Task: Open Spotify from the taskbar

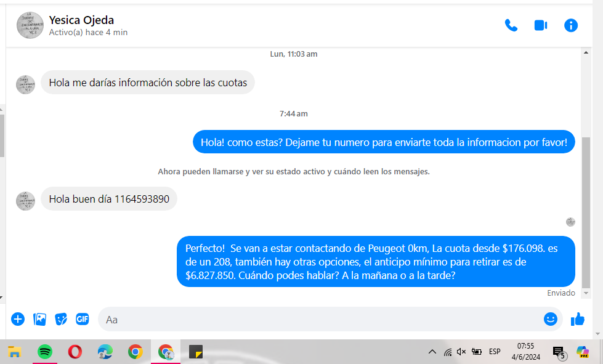Action: coord(45,352)
